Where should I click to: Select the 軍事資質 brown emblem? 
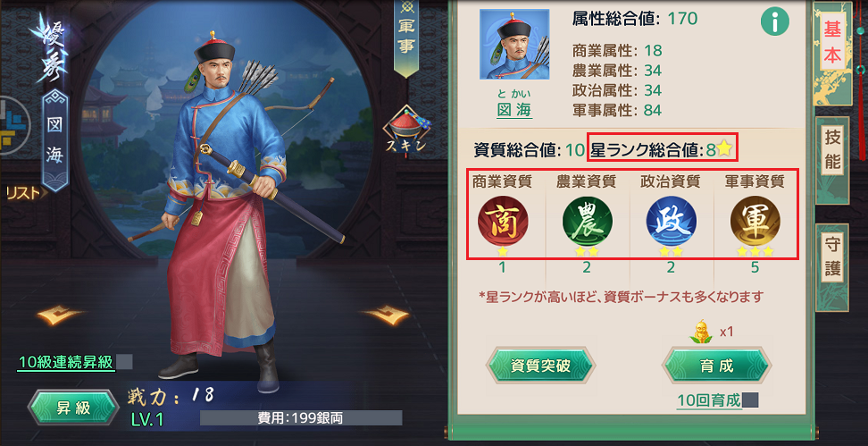tap(755, 221)
